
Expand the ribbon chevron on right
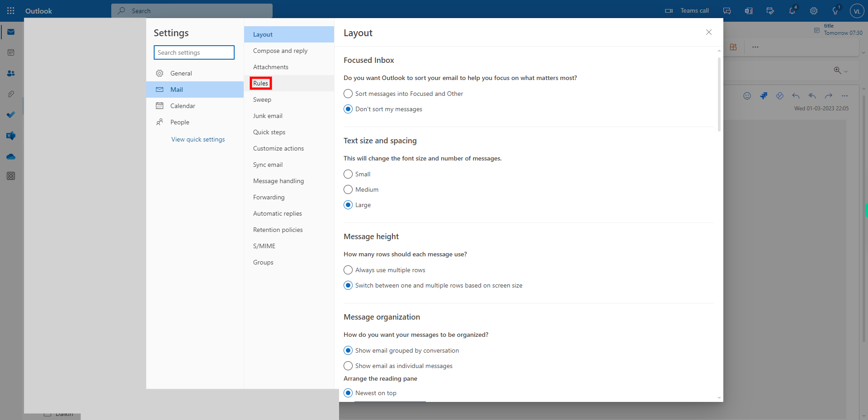(x=863, y=53)
